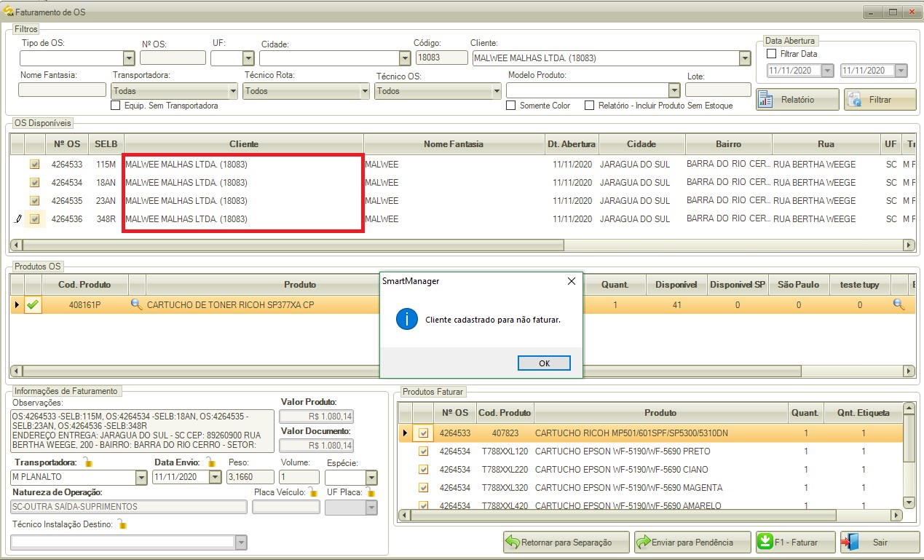This screenshot has height=560, width=924.
Task: Open the Cidade filter dropdown
Action: pyautogui.click(x=405, y=58)
